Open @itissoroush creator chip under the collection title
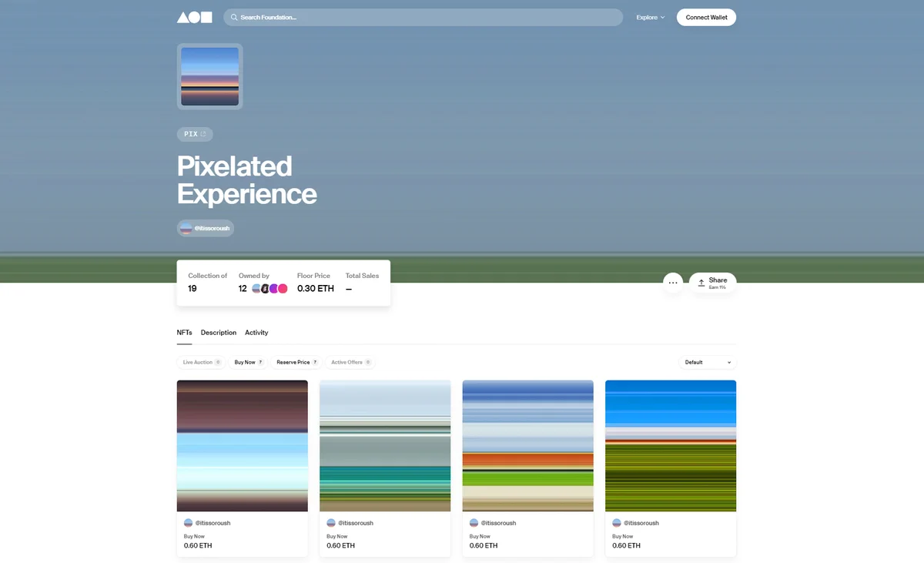Viewport: 924px width, 563px height. 206,228
